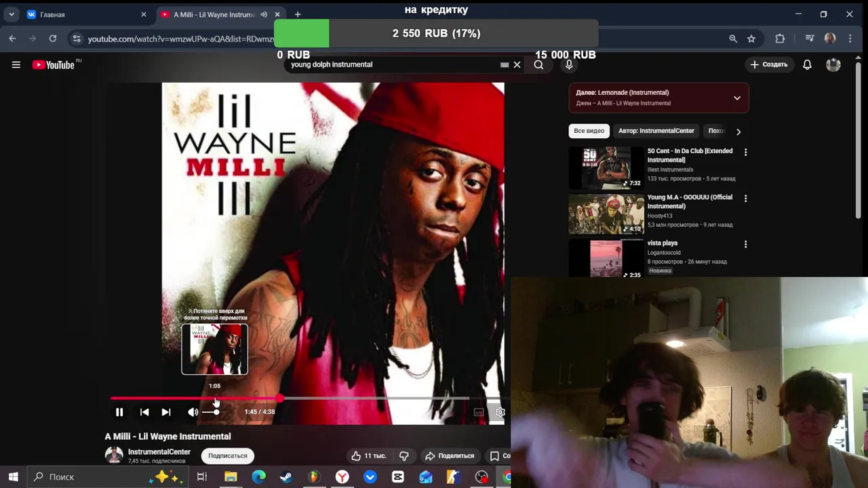This screenshot has height=488, width=868.
Task: Select the Автор: InstrumentalCenter chip
Action: point(656,131)
